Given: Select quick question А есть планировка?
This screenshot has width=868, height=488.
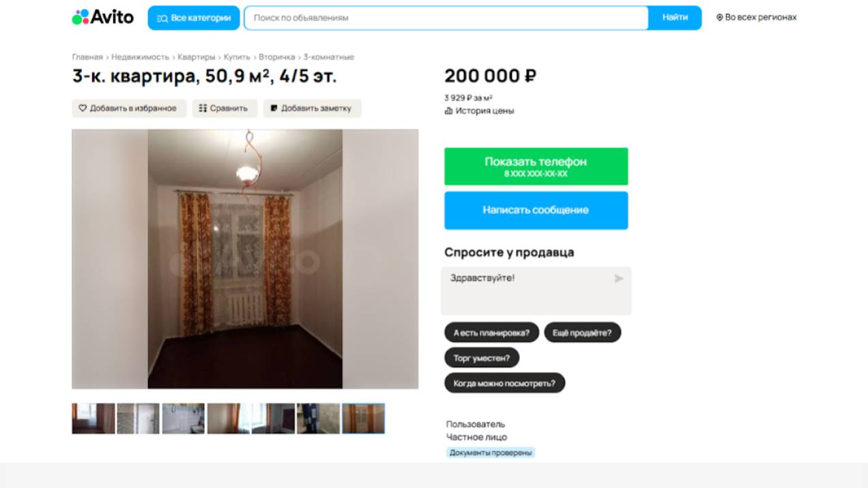Looking at the screenshot, I should tap(491, 333).
